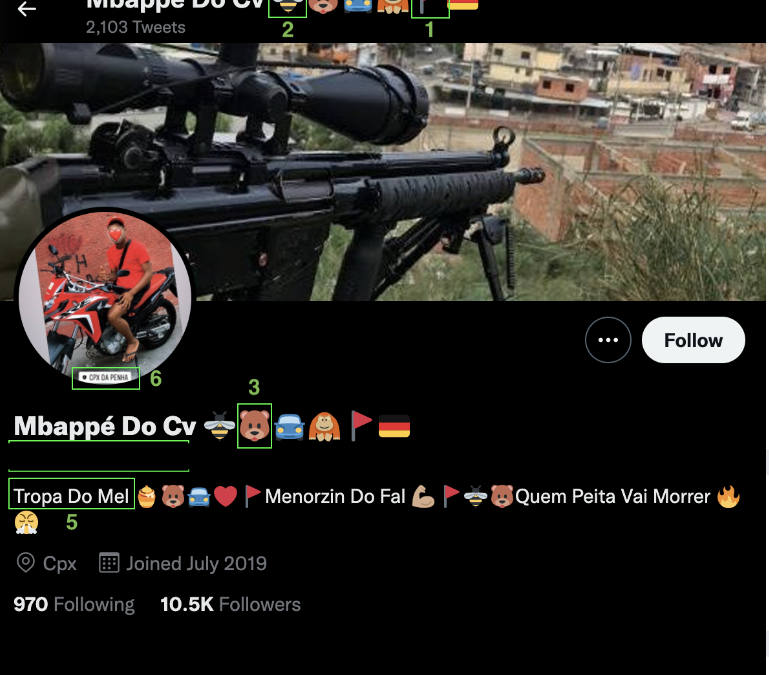The image size is (769, 675).
Task: Click the bee emoji in profile name
Action: (x=219, y=426)
